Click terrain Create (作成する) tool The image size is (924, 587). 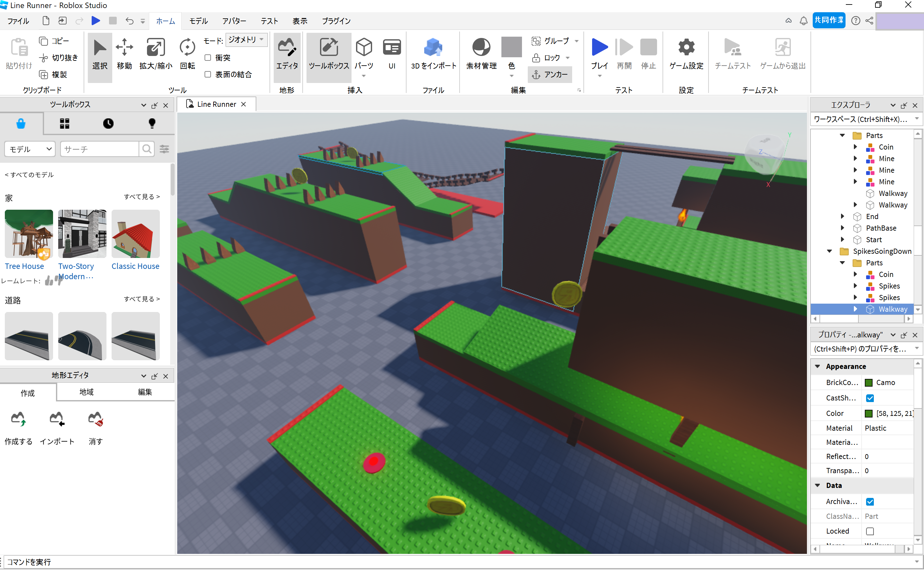click(18, 428)
